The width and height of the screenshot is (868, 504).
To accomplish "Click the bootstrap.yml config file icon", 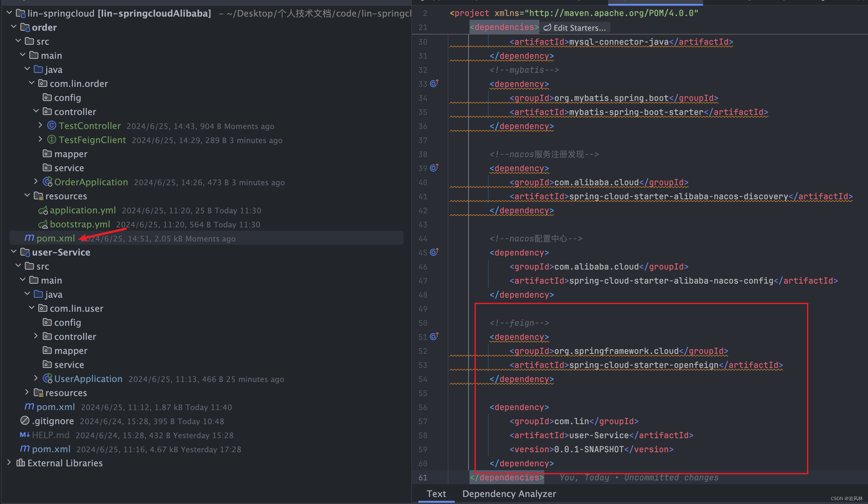I will coord(43,224).
